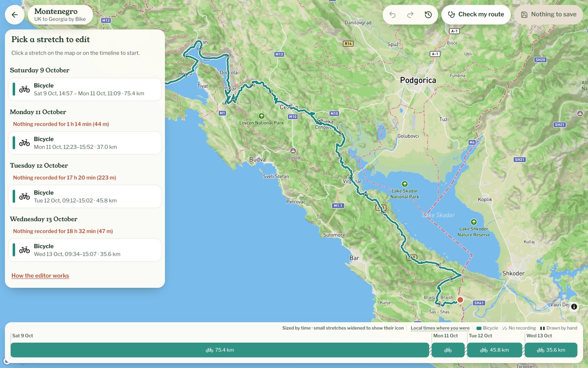
Task: Click the Shkoder city label
Action: click(x=513, y=273)
